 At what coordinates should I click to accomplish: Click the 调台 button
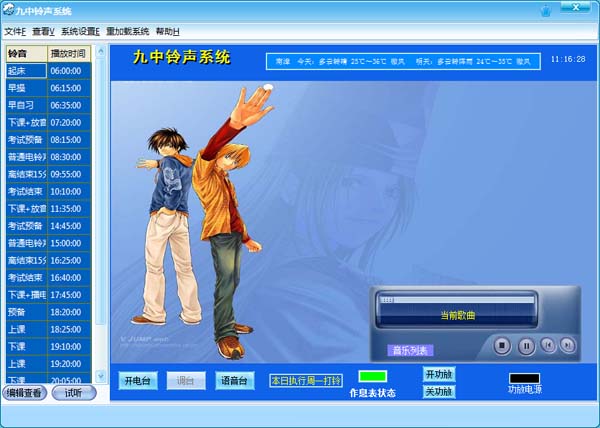[186, 381]
